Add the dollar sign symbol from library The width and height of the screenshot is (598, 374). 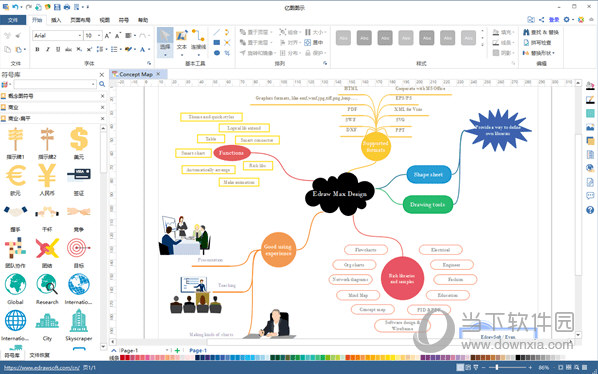(x=79, y=139)
